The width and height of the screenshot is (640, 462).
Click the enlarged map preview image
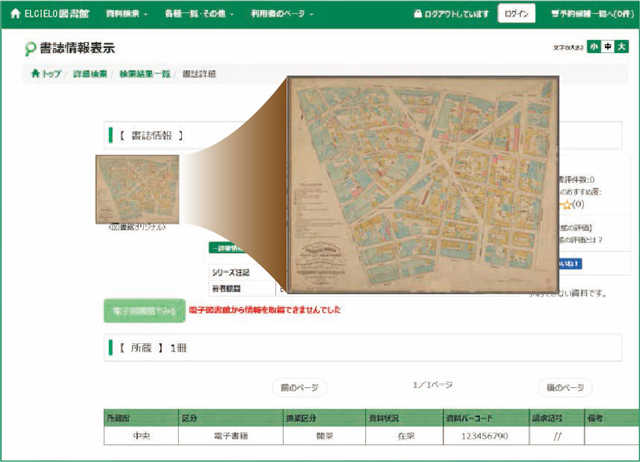(423, 184)
